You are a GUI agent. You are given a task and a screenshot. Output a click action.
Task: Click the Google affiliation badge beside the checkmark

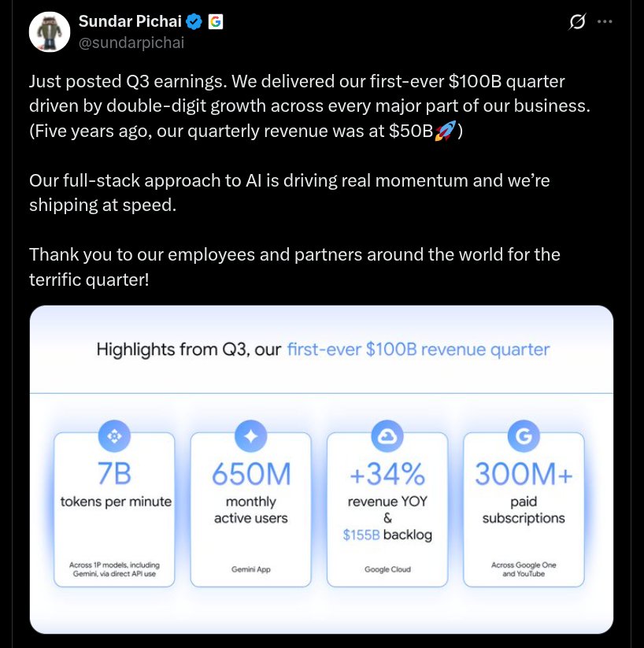click(x=216, y=21)
